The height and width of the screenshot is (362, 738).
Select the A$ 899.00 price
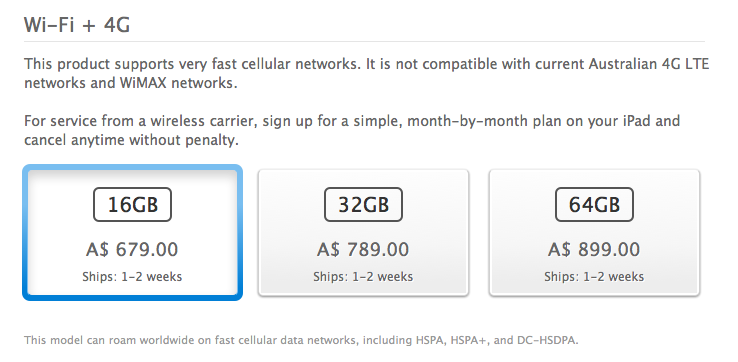tap(594, 249)
